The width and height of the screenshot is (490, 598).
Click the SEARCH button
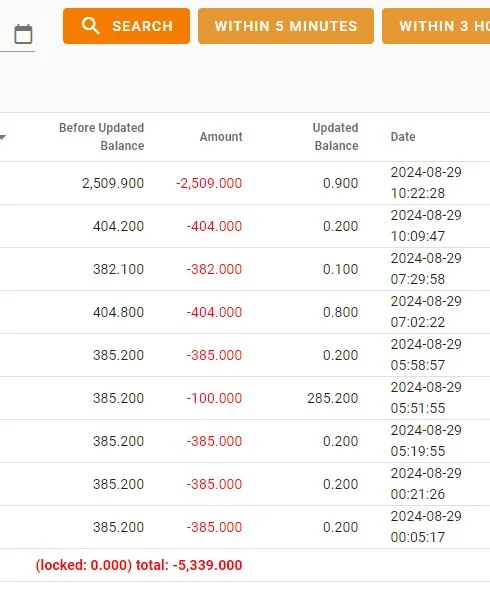(x=126, y=26)
